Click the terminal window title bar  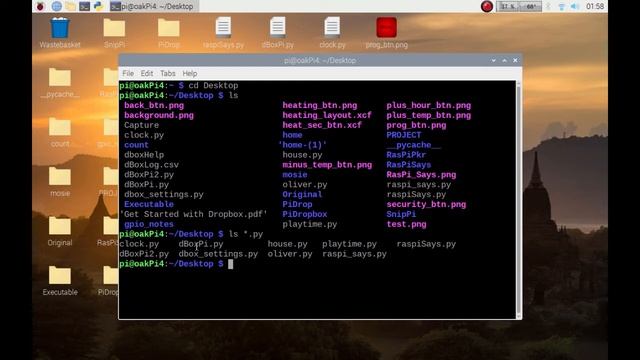click(320, 60)
